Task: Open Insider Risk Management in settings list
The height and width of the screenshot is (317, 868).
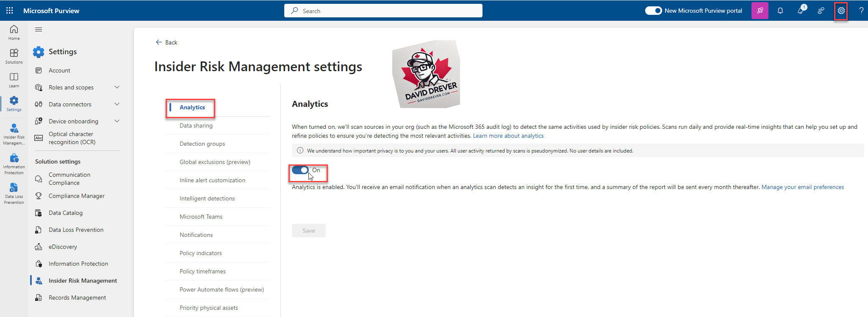Action: (x=83, y=281)
